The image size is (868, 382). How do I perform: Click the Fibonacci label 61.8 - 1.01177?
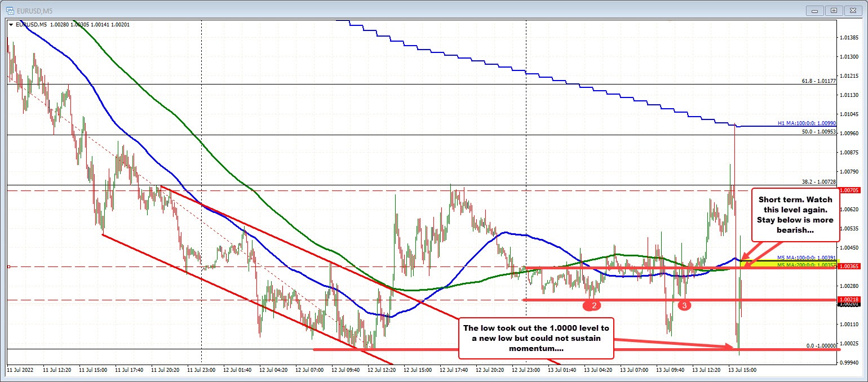pos(818,81)
